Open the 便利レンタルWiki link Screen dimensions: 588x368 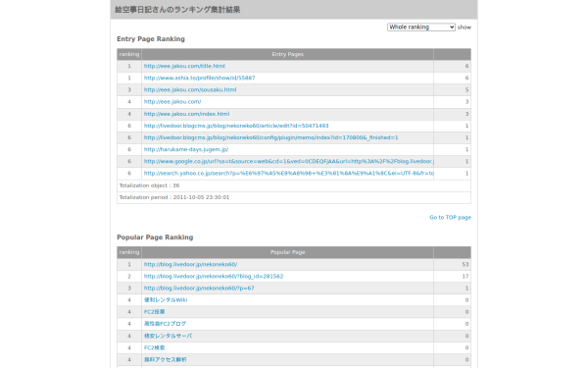(166, 300)
